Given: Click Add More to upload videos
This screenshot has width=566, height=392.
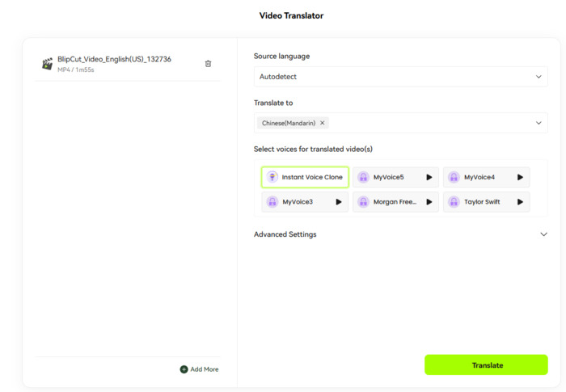Looking at the screenshot, I should pyautogui.click(x=199, y=369).
